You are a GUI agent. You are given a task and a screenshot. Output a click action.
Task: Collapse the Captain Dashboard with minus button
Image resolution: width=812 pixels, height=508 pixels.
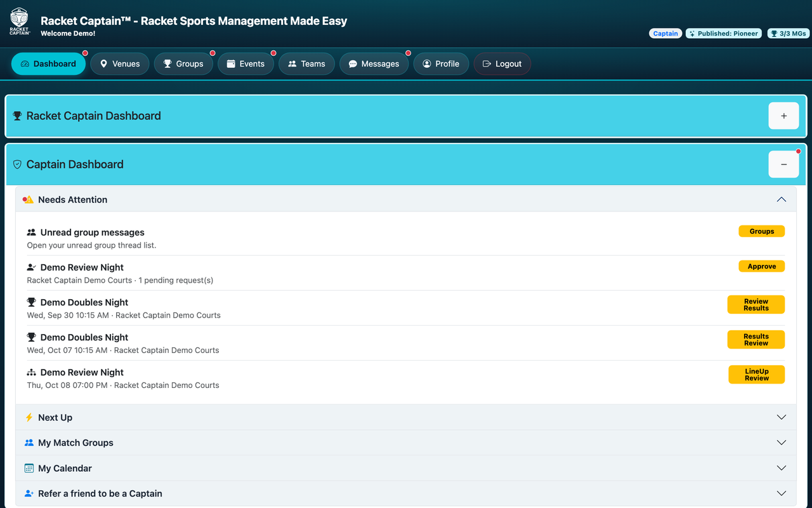coord(783,164)
